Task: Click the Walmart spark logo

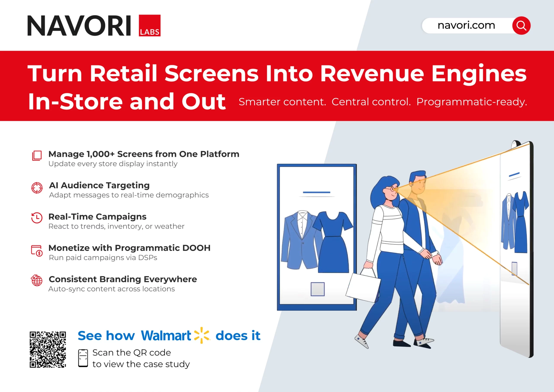Action: [x=202, y=335]
